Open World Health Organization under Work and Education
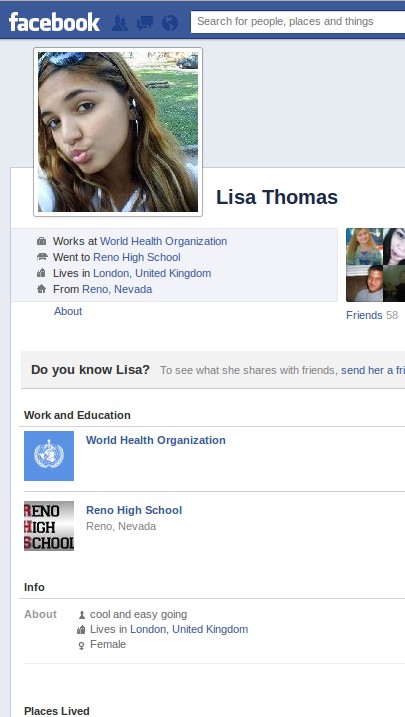 [x=156, y=440]
